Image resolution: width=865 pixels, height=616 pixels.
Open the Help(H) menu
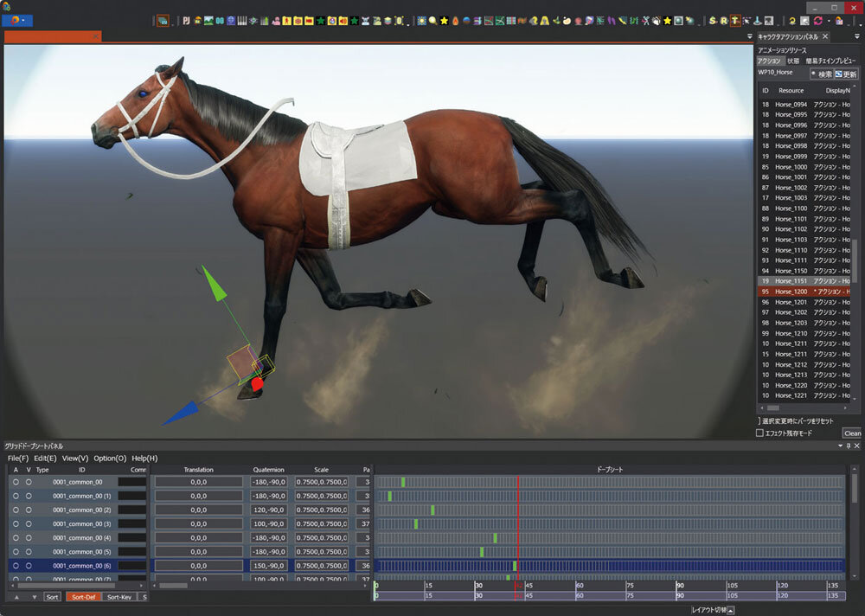[144, 459]
